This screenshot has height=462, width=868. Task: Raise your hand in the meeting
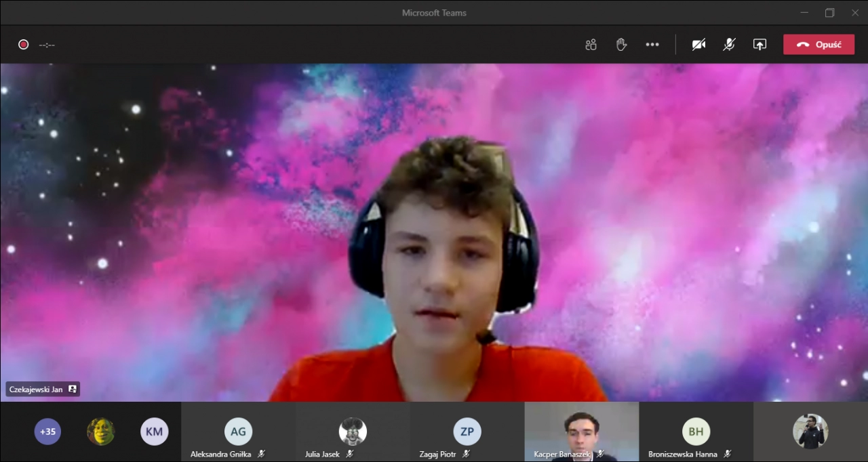click(621, 45)
